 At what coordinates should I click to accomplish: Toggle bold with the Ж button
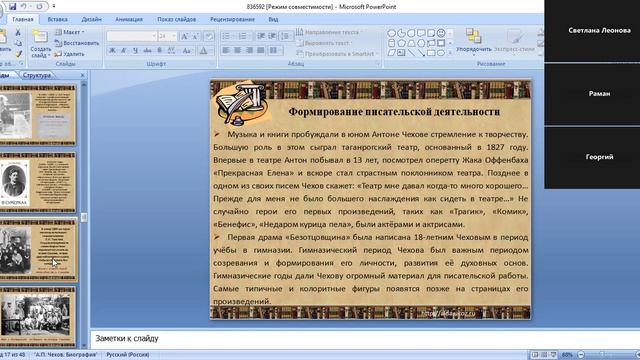click(x=112, y=51)
